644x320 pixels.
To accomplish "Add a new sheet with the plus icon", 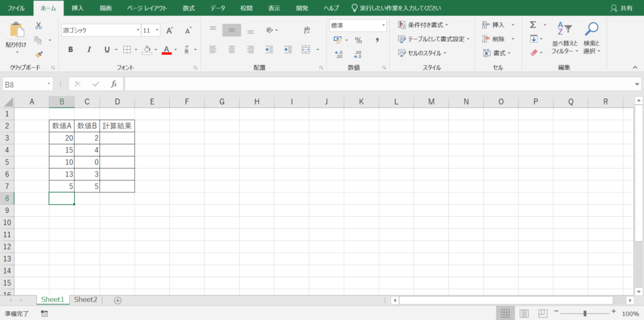I will tap(118, 301).
